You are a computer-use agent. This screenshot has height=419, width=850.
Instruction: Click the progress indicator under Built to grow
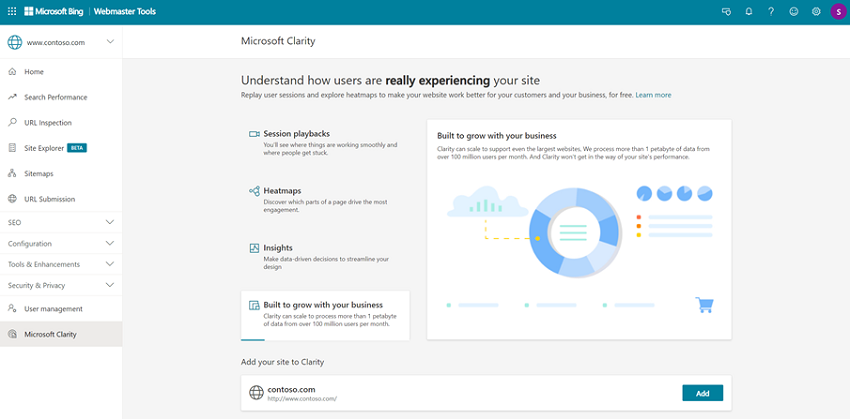[x=253, y=340]
